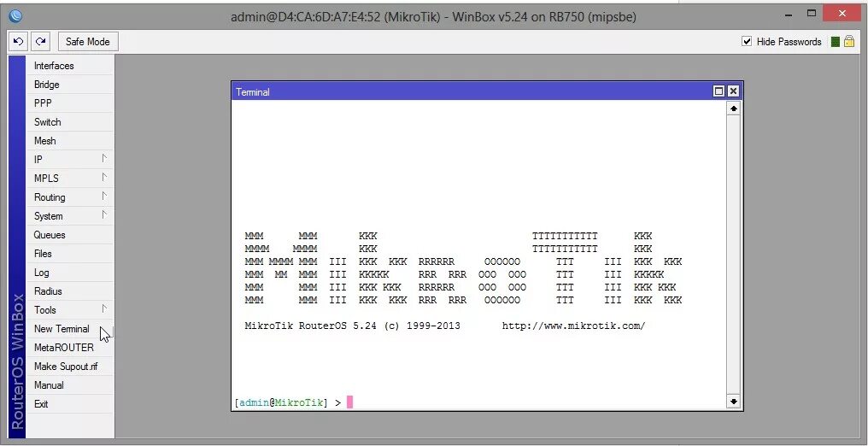868x446 pixels.
Task: Open a New Terminal
Action: pos(70,329)
